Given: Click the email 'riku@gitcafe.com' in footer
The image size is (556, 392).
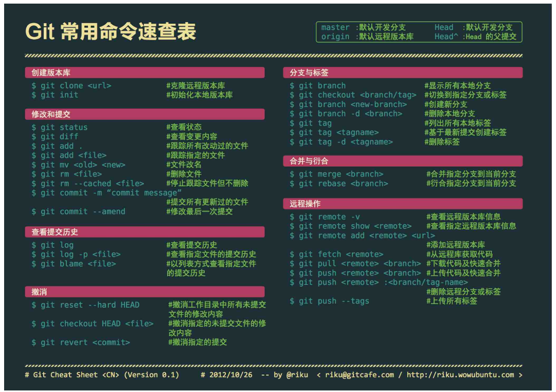Looking at the screenshot, I should point(359,375).
